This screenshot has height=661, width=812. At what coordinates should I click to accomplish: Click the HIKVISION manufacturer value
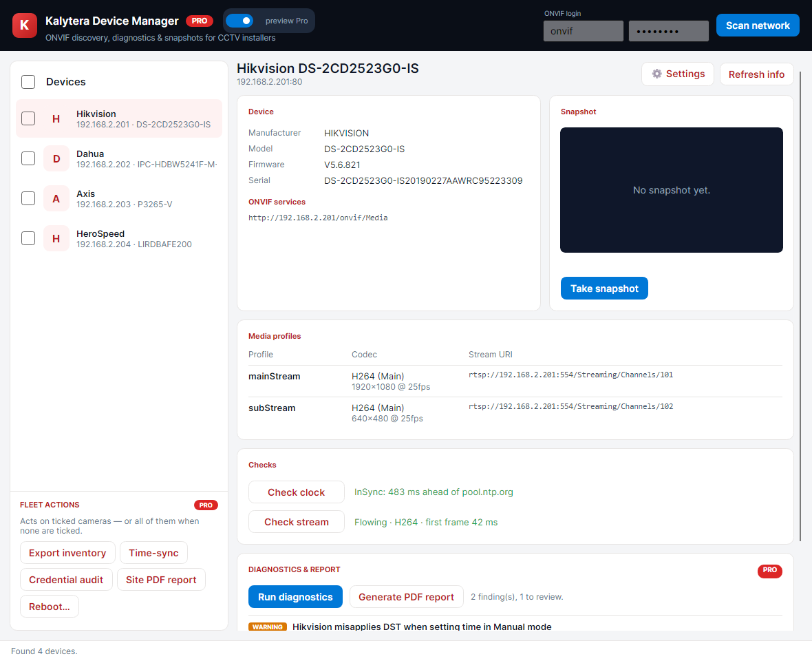tap(346, 133)
